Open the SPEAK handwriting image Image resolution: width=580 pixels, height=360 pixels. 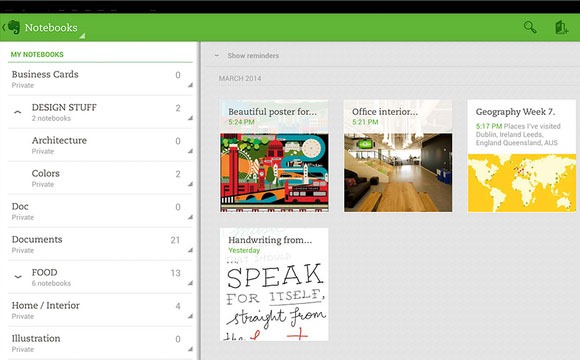pos(274,298)
